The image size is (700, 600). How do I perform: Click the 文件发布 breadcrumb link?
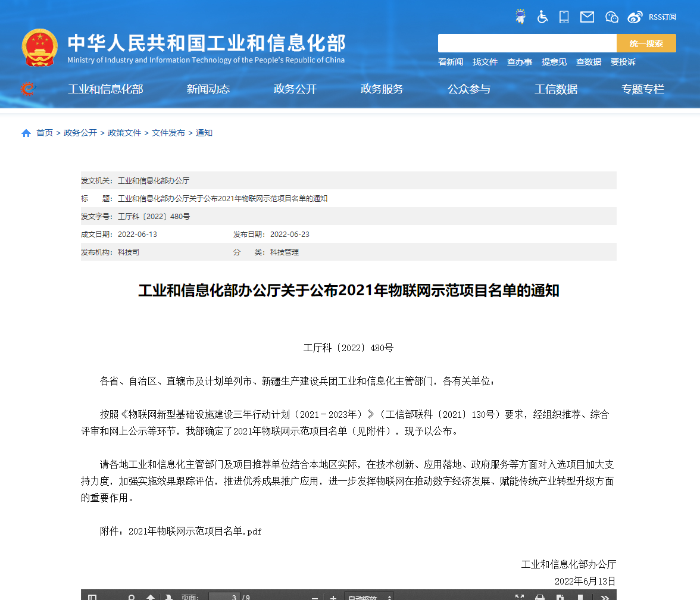(168, 133)
